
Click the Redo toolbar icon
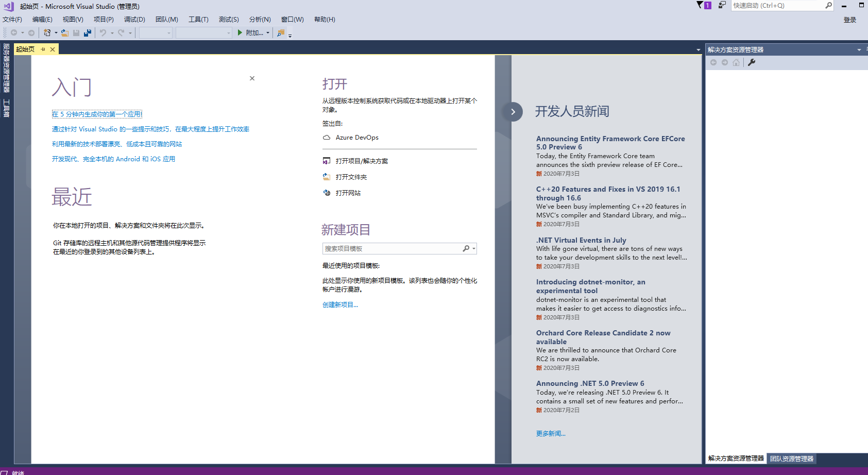click(121, 32)
